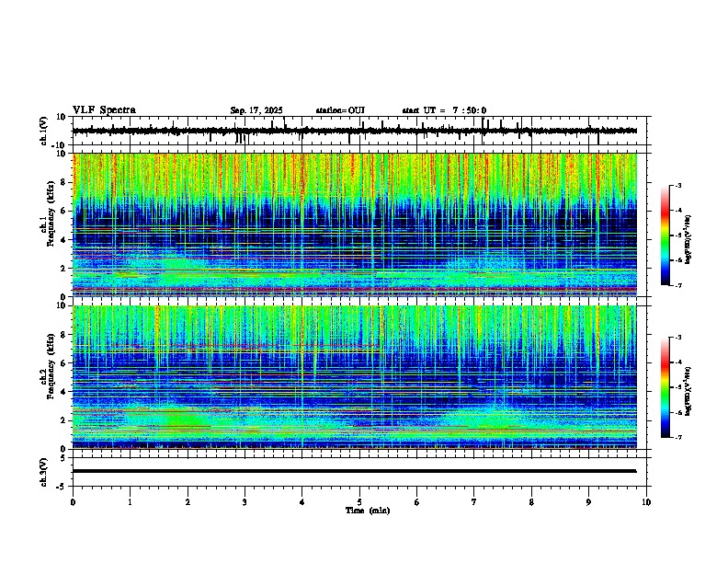Click inside the ch.1 frequency spectrogram
Image resolution: width=728 pixels, height=563 pixels.
click(355, 224)
